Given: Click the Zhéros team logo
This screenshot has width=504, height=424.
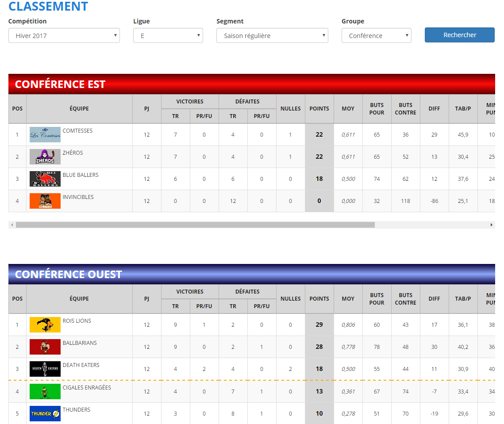Looking at the screenshot, I should 45,157.
